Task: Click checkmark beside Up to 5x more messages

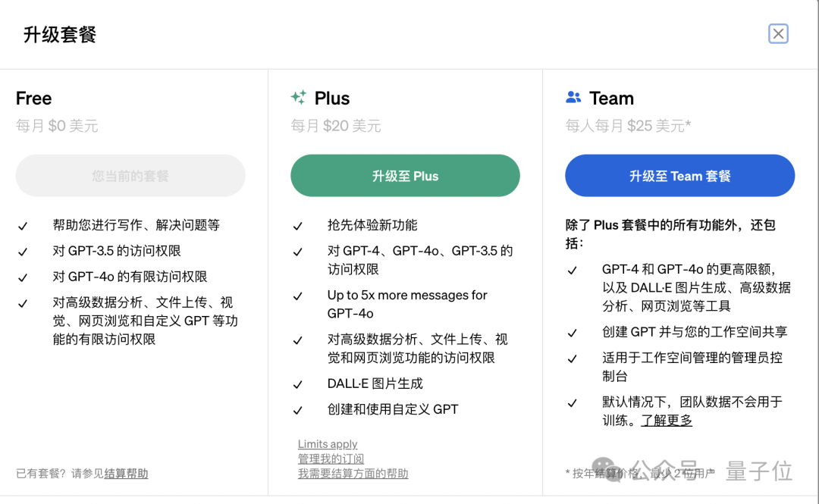Action: click(x=297, y=296)
